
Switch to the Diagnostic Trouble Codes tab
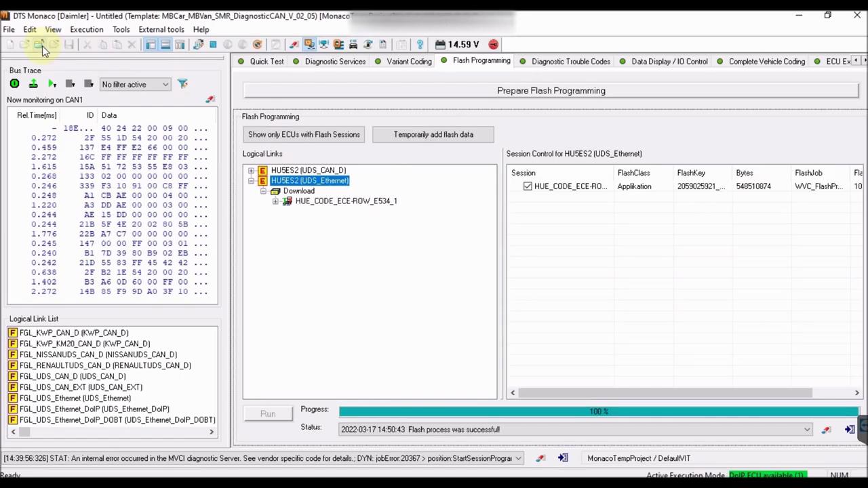point(565,62)
